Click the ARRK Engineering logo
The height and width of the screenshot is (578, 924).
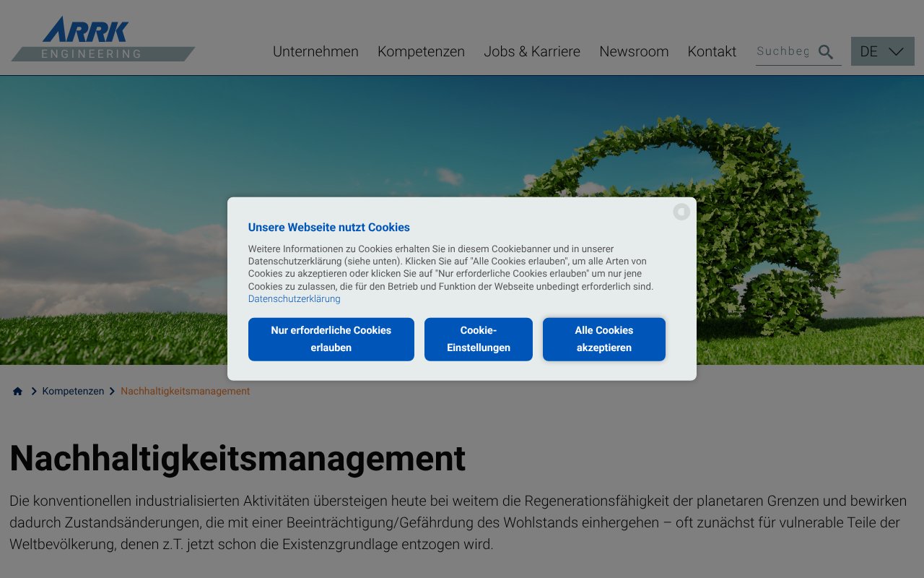(101, 38)
